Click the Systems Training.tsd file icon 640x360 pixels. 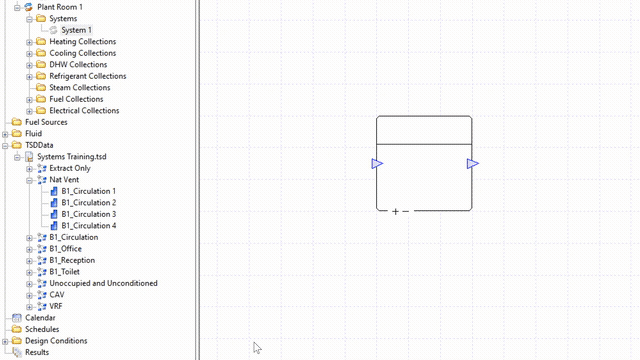(29, 157)
